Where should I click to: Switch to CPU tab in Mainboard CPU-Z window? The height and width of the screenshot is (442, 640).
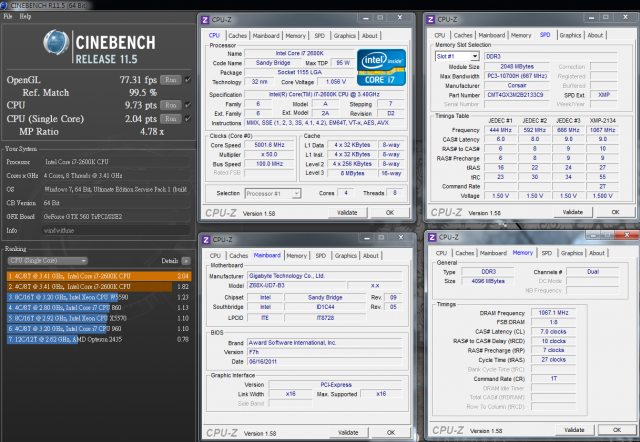coord(215,256)
